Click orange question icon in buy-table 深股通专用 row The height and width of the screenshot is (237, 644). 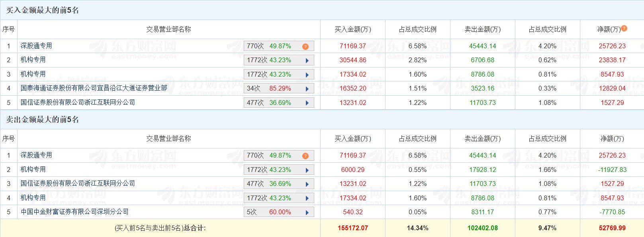305,47
